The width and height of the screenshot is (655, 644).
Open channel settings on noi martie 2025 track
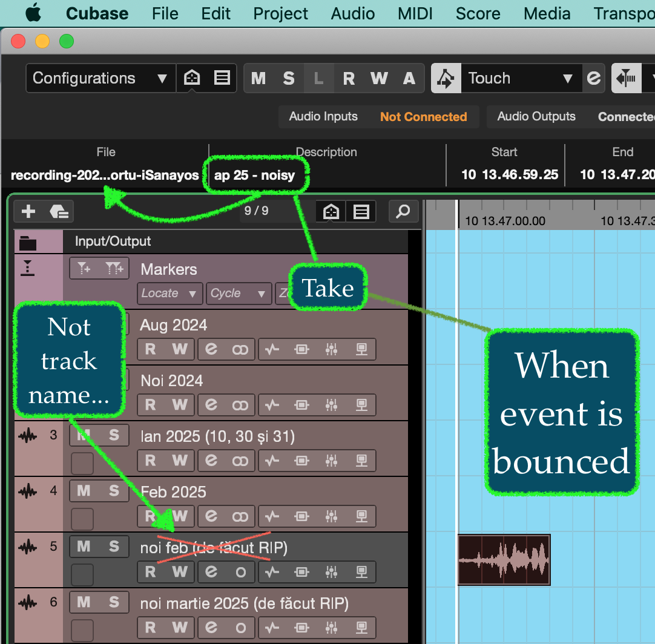click(x=211, y=627)
